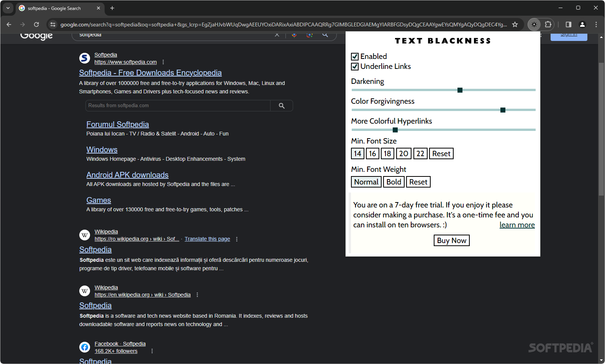Open the Facebook · Softpedia link
605x364 pixels.
(x=120, y=344)
